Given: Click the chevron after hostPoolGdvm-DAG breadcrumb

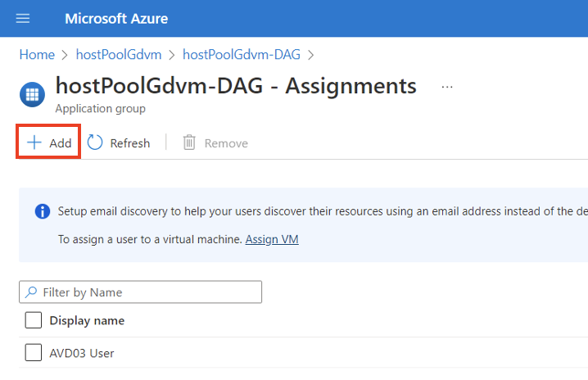Looking at the screenshot, I should pos(311,55).
